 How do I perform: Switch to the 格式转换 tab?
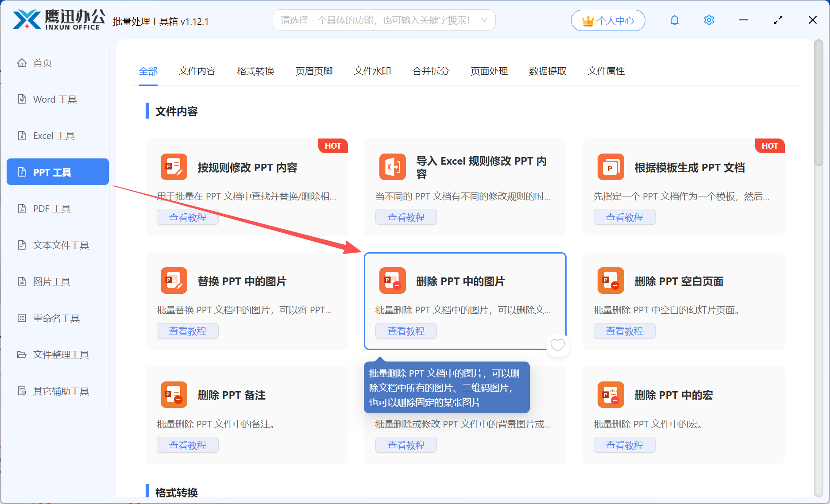coord(255,71)
